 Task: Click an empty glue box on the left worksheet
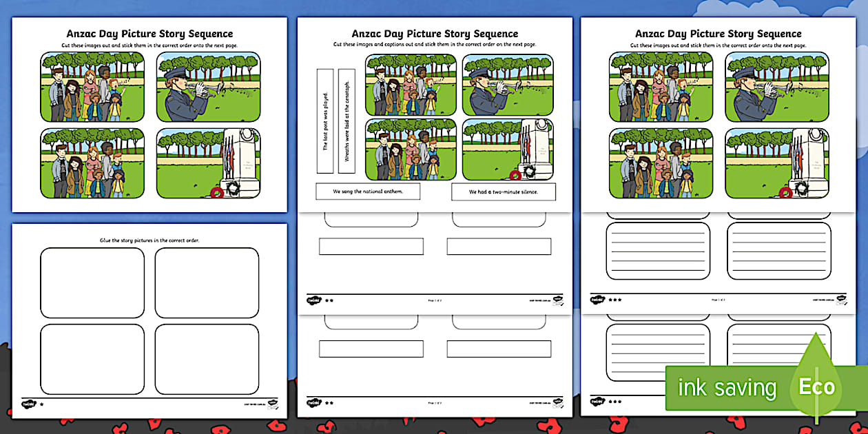pyautogui.click(x=92, y=280)
